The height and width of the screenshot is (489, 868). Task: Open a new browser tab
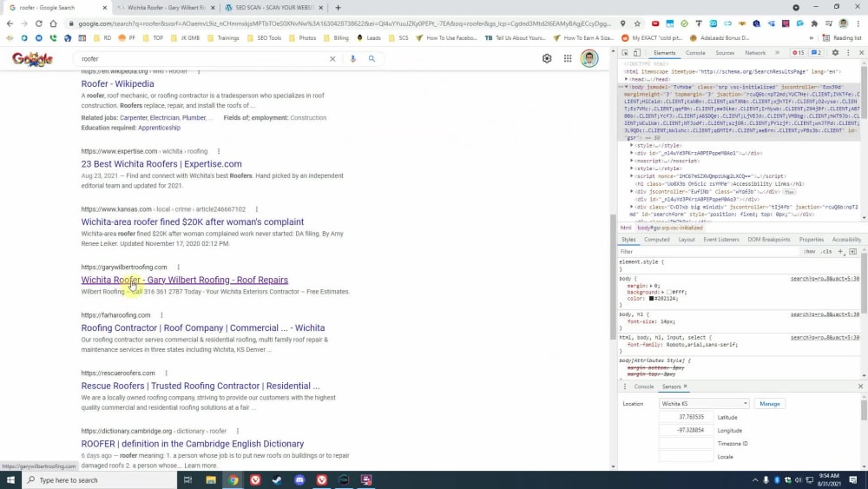[338, 8]
